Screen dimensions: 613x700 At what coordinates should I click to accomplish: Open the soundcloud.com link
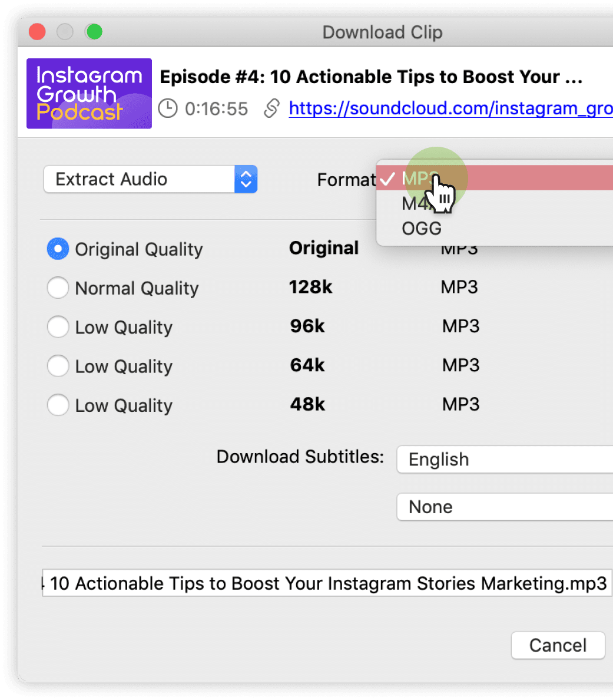point(450,108)
